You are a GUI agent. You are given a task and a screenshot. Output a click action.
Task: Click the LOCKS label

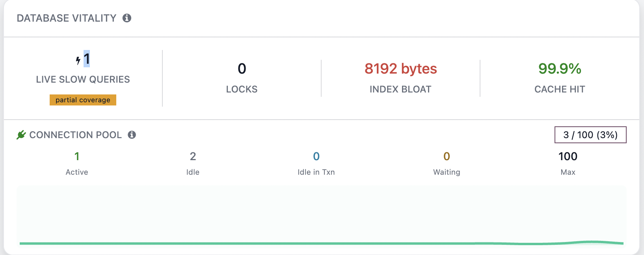point(242,89)
